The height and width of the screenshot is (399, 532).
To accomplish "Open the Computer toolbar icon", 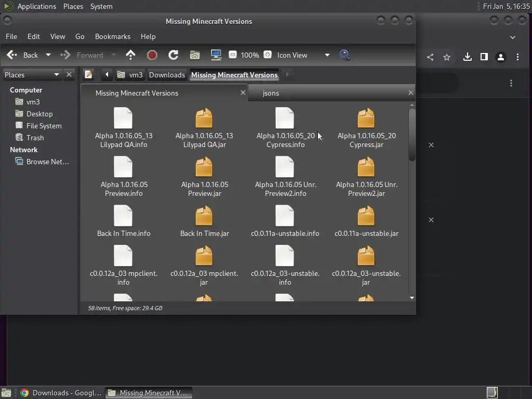I will click(x=216, y=55).
